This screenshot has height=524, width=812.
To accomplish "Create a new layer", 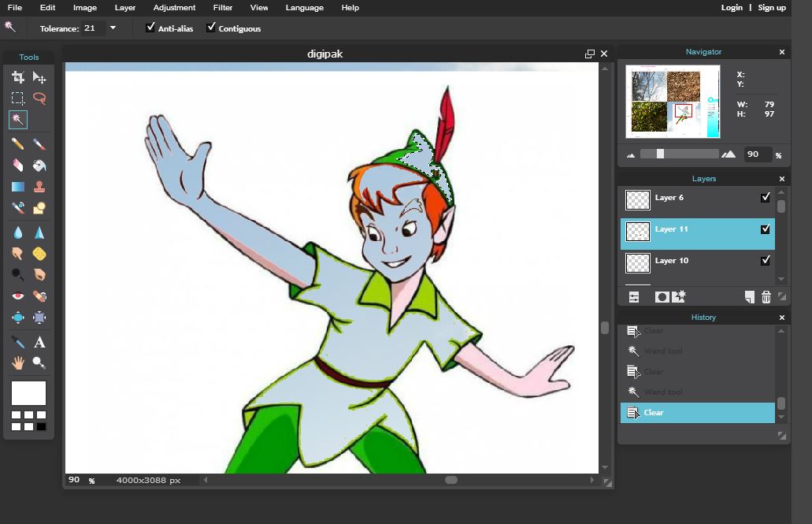I will [749, 297].
